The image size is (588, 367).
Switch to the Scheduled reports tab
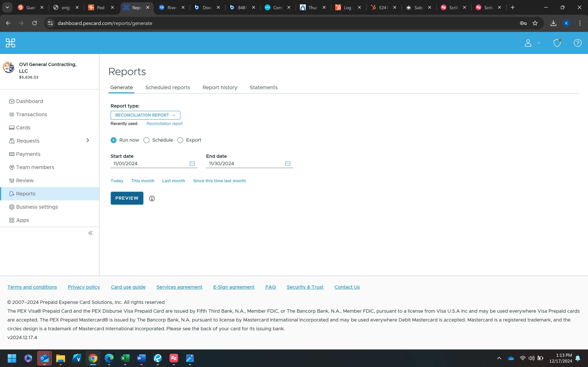pos(167,87)
